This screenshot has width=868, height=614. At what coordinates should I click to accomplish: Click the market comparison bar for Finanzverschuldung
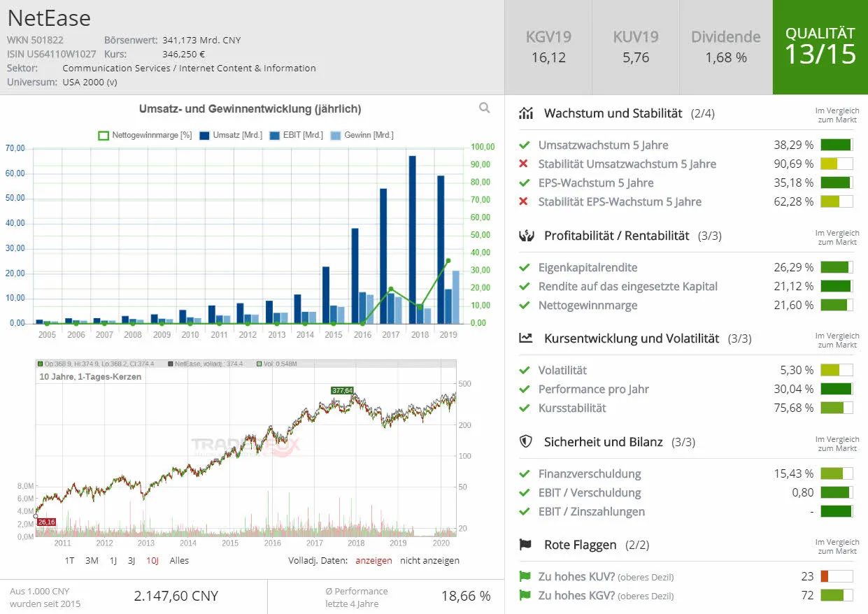[837, 474]
